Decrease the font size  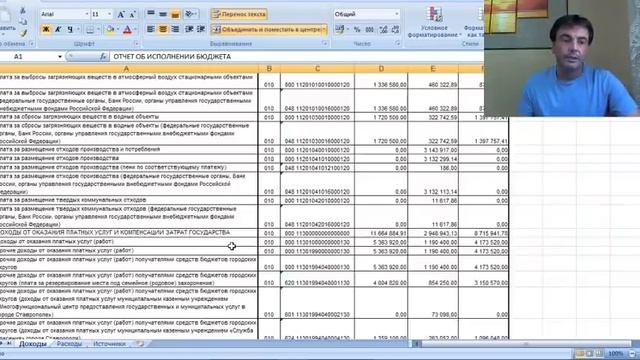click(132, 14)
